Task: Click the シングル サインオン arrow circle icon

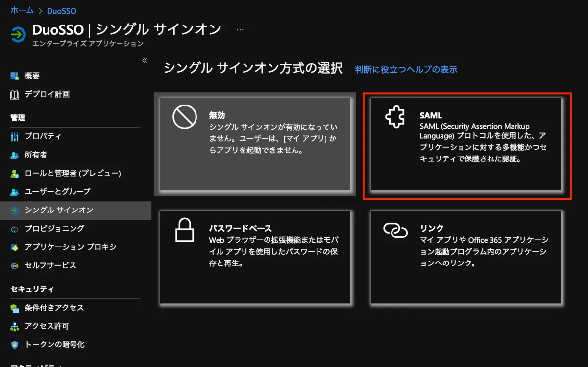Action: coord(15,210)
